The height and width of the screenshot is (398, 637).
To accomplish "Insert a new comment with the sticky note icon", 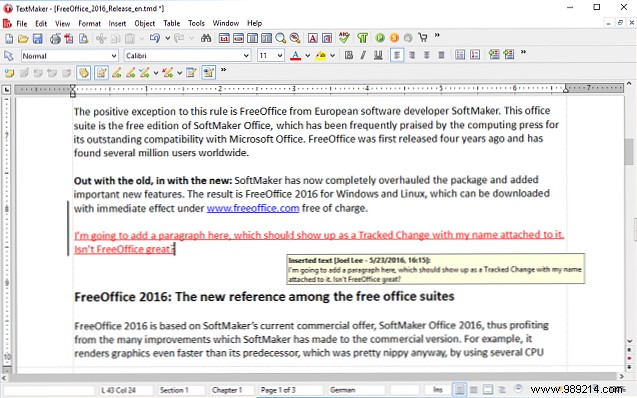I will (9, 73).
